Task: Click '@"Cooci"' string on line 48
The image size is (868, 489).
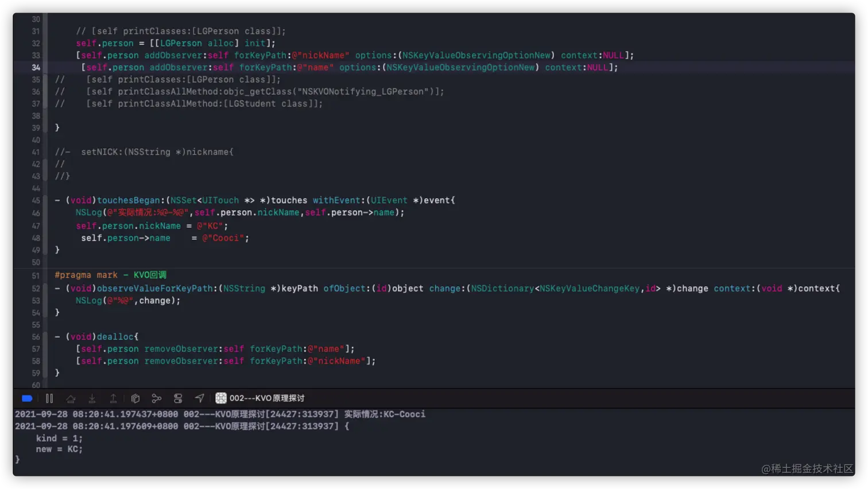Action: (x=223, y=238)
